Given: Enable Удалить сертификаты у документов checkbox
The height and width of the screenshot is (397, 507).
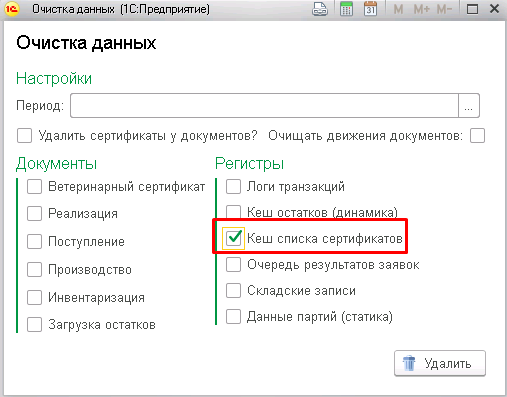Looking at the screenshot, I should (x=24, y=136).
